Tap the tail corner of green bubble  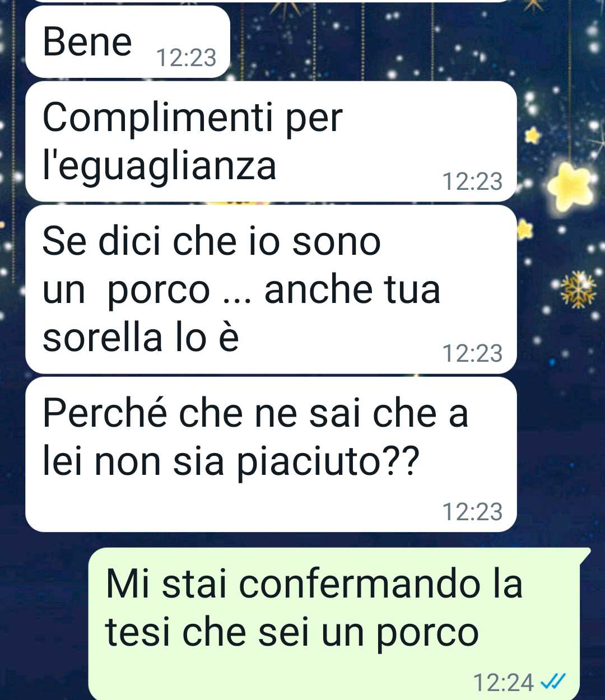point(585,556)
